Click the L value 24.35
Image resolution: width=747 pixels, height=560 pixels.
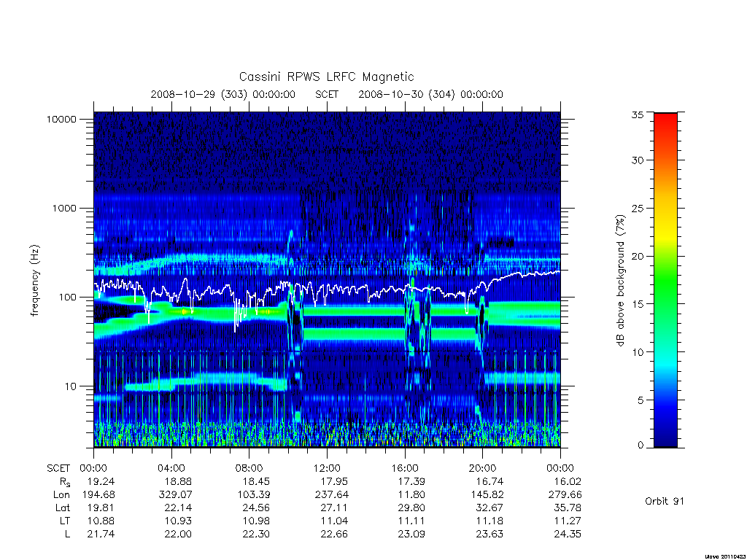point(568,534)
